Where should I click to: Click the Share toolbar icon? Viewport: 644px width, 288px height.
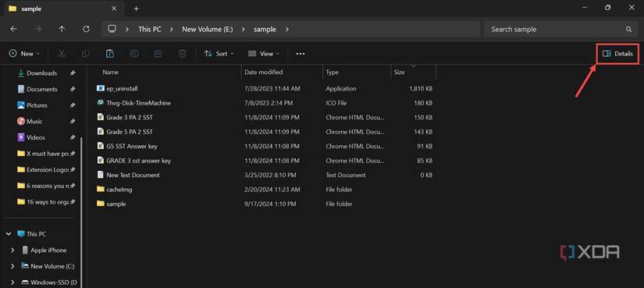click(158, 53)
